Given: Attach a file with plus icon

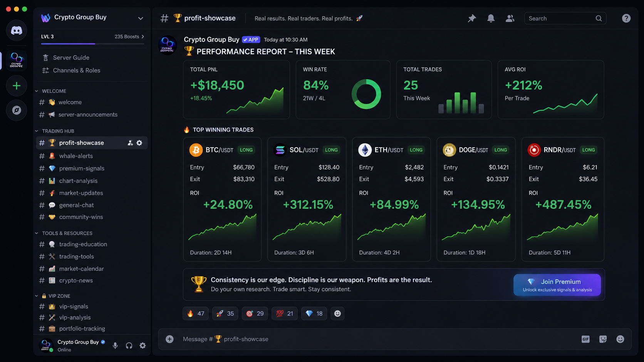Looking at the screenshot, I should 169,339.
